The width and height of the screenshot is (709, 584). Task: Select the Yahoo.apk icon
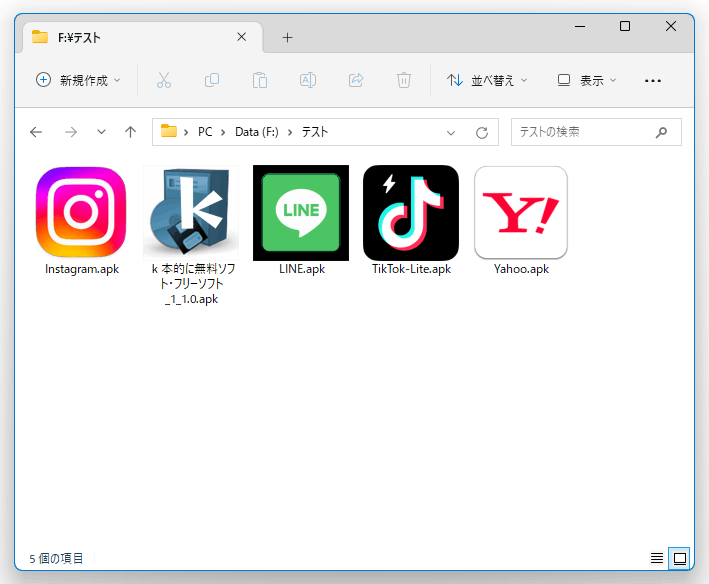click(x=521, y=212)
